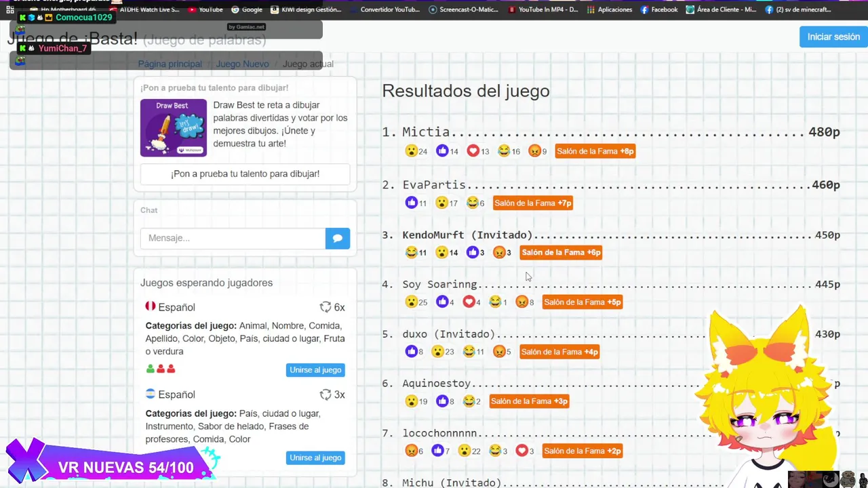Click EvaPartis Salón de la Fama +7p badge
Viewport: 868px width, 488px height.
[533, 203]
